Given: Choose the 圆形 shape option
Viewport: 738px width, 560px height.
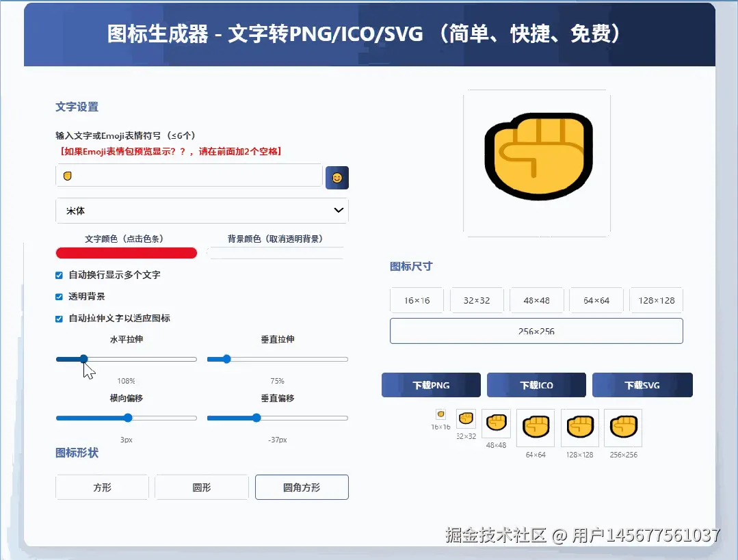Looking at the screenshot, I should (x=201, y=487).
